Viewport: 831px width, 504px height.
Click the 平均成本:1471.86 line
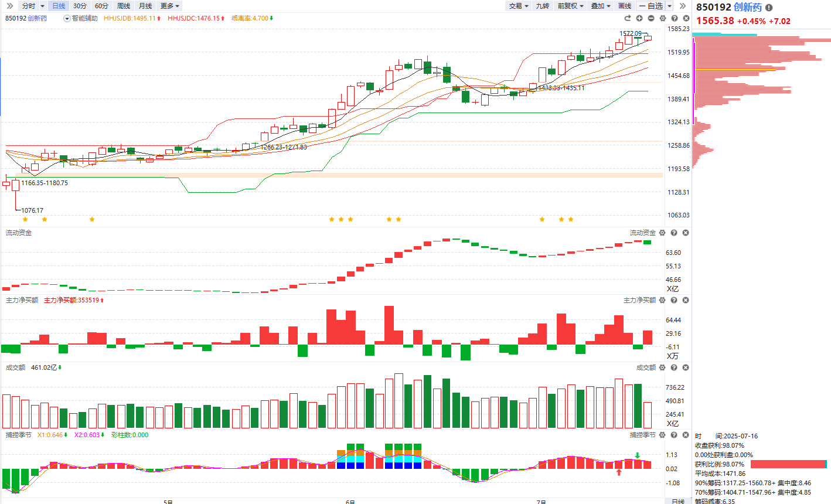point(720,474)
